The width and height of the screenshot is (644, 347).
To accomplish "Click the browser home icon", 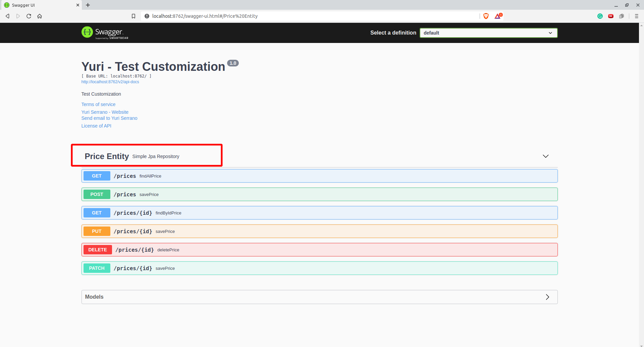I will 39,16.
